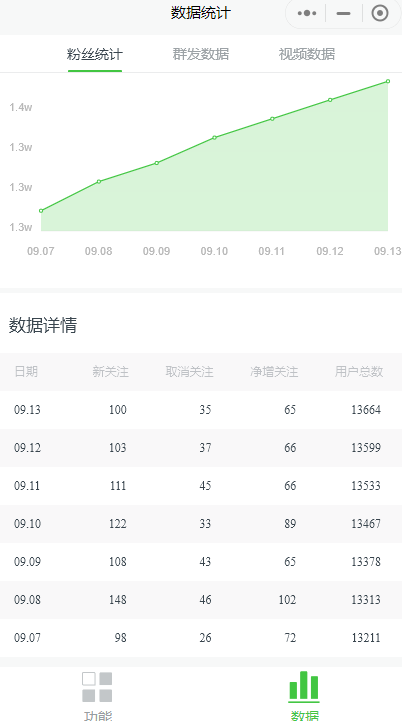Click the 数据详情 heading

point(43,326)
